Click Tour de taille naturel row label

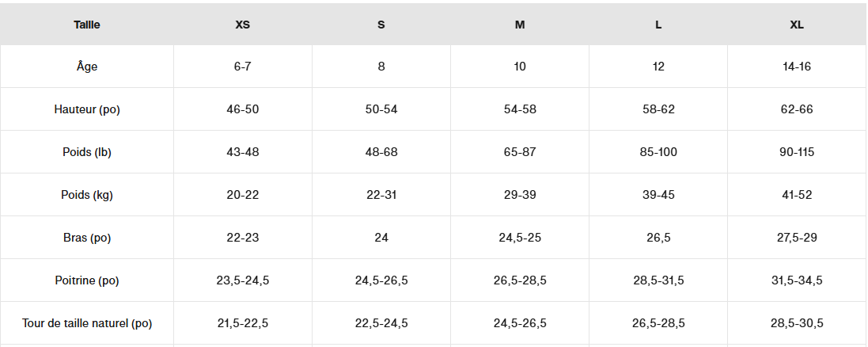pos(87,323)
